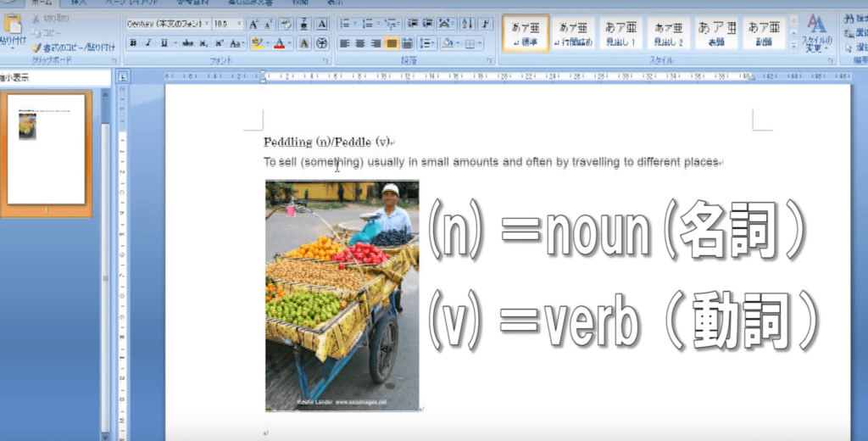Switch to the Insert ribbon tab
Viewport: 868px width, 441px height.
[x=79, y=3]
